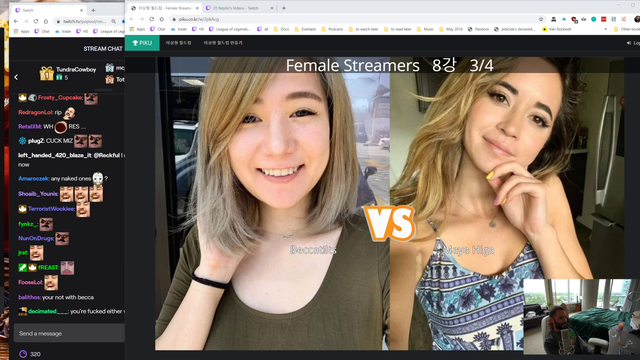The image size is (640, 360).
Task: Click the webcam overlay in bottom right
Action: 581,316
